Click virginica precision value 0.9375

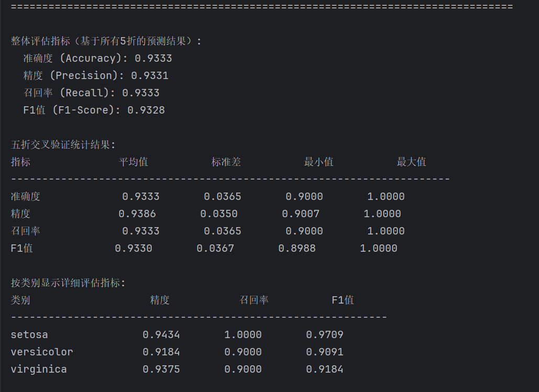(x=161, y=369)
